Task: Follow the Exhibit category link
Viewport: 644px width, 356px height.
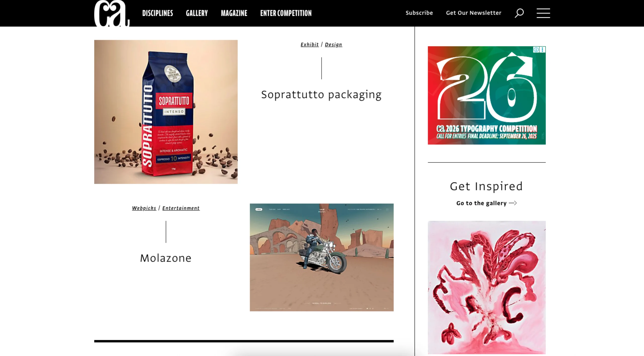Action: [309, 45]
